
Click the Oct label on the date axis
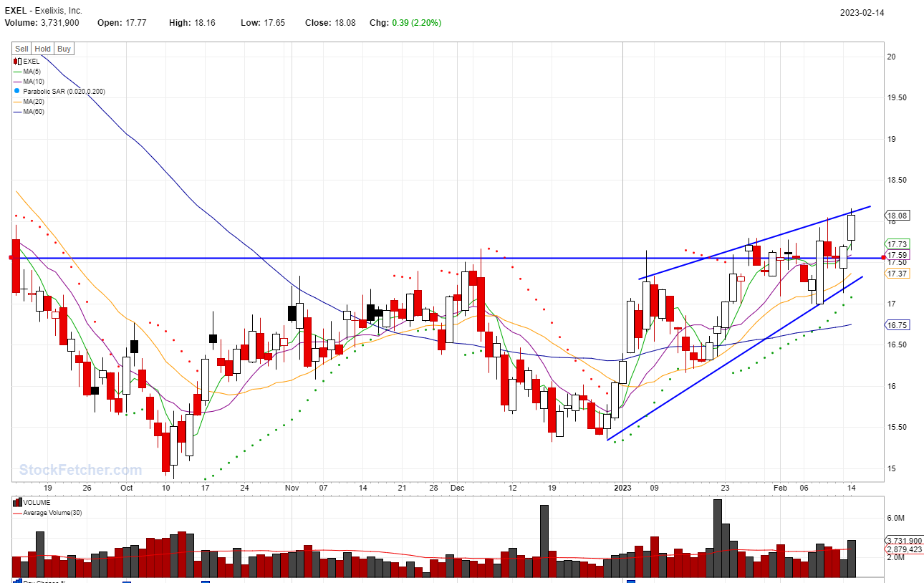click(x=127, y=488)
